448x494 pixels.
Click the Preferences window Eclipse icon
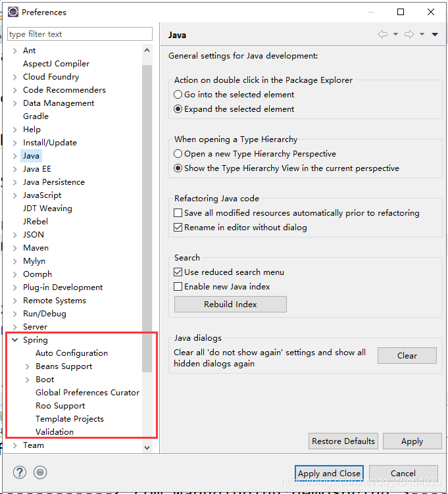click(x=13, y=12)
